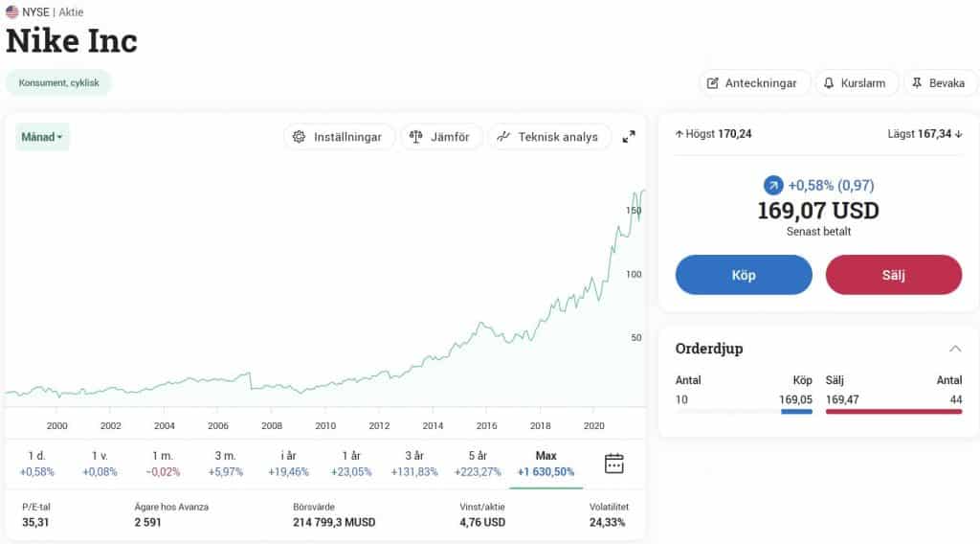Click the US flag NYSE icon

[x=11, y=11]
